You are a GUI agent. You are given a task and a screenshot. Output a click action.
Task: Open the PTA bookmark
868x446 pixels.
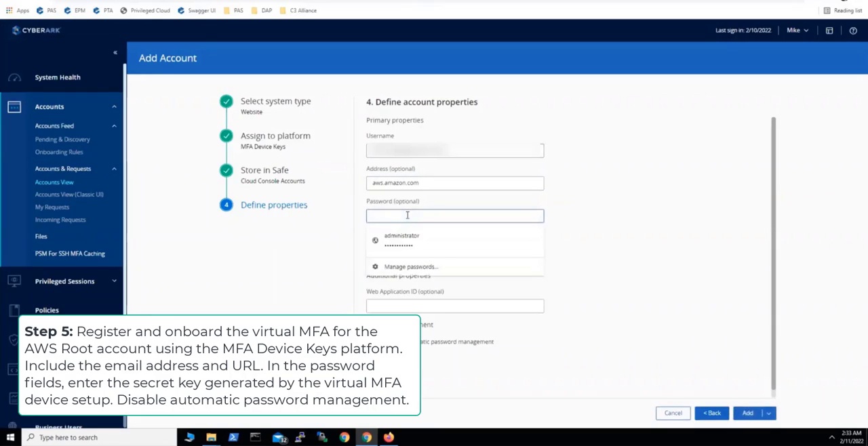(103, 10)
